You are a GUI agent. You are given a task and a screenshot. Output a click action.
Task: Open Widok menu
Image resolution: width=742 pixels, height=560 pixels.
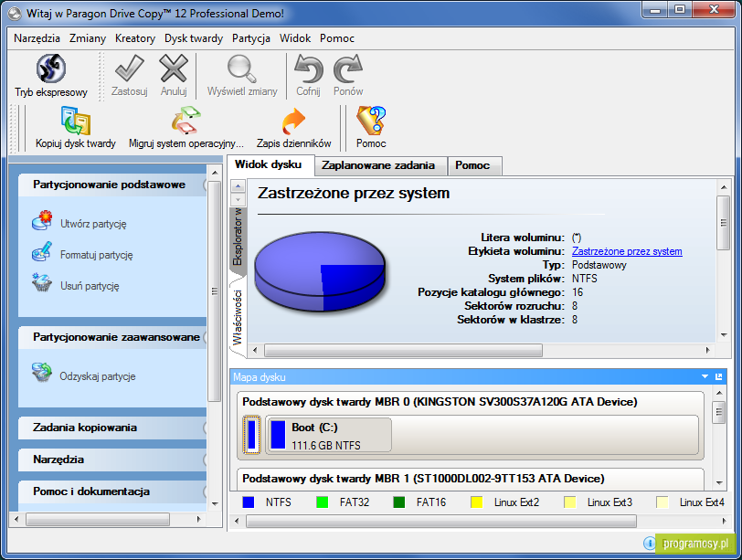[x=295, y=38]
